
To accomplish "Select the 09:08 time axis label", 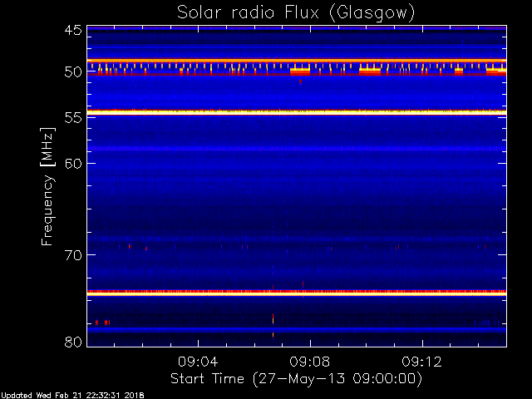I will (x=310, y=362).
